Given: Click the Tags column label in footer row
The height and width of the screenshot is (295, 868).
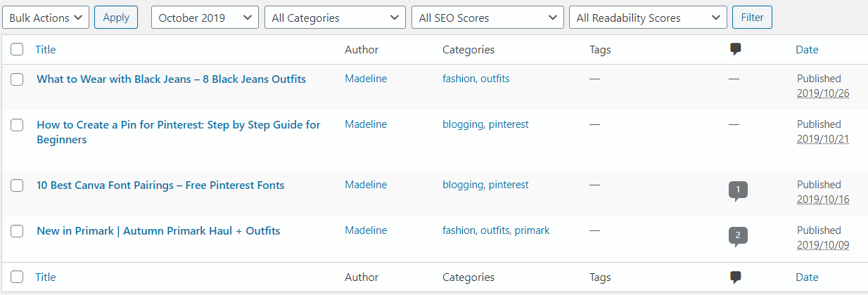Looking at the screenshot, I should [x=600, y=277].
